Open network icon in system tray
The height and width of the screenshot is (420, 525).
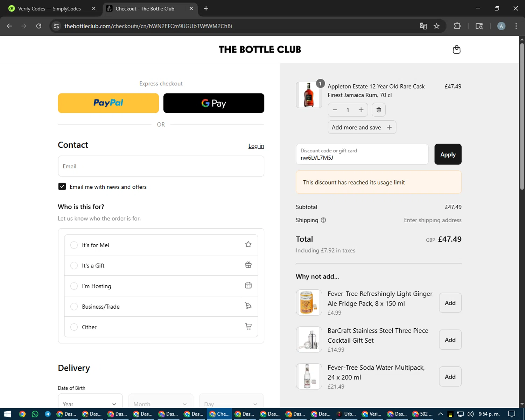coord(460,414)
